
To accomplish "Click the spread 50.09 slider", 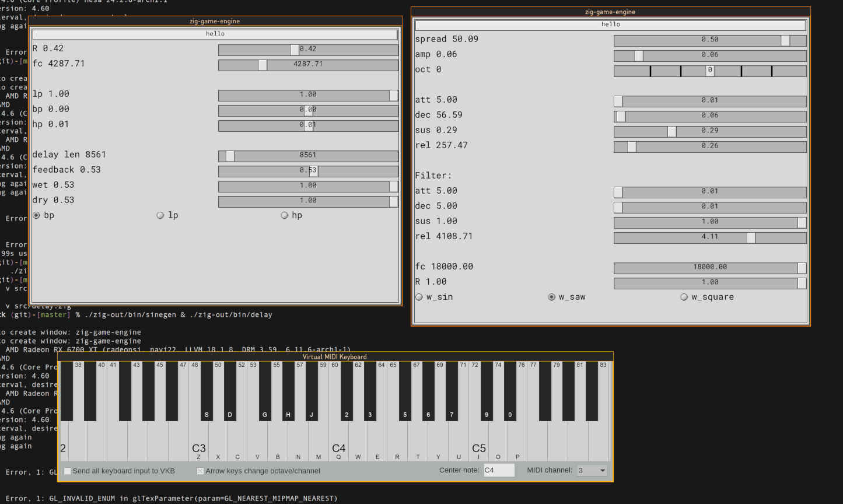I will 710,40.
